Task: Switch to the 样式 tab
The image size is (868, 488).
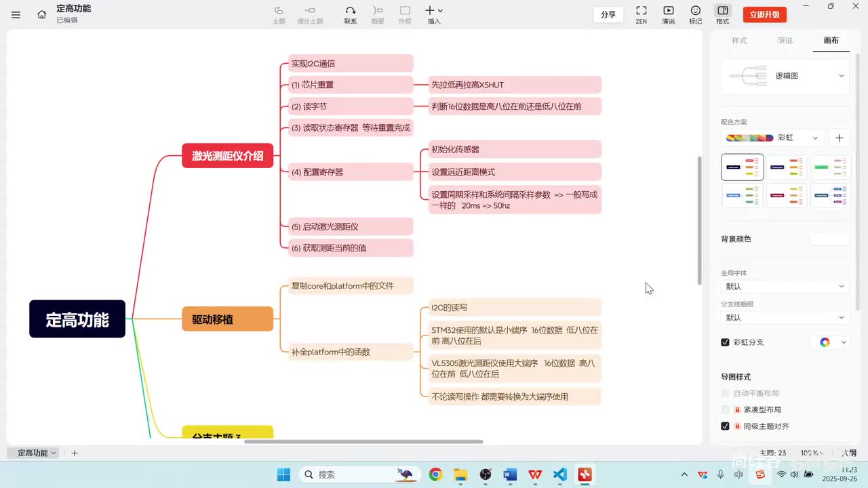Action: click(739, 41)
